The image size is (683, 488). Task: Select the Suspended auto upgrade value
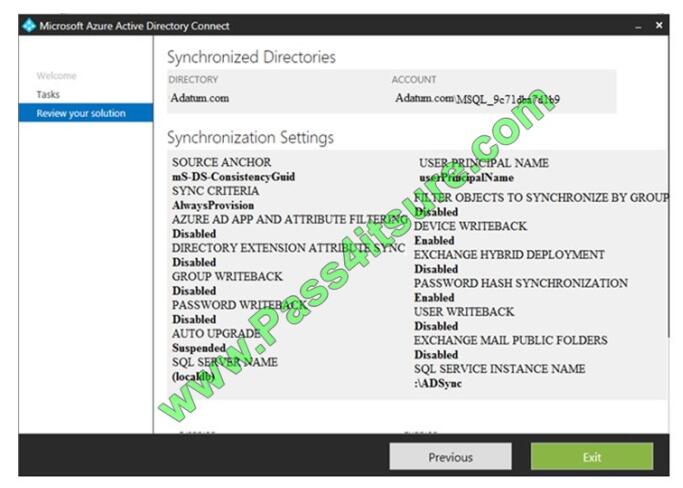click(x=199, y=348)
